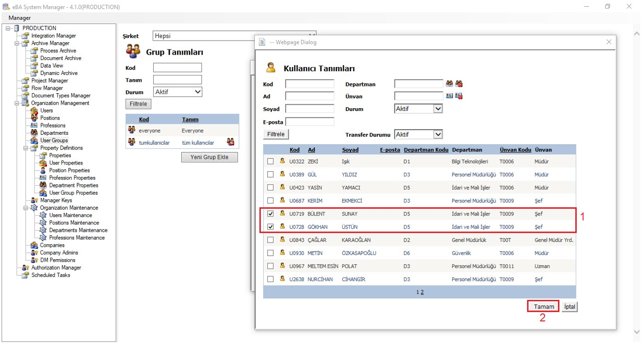Focus the Soyad input in the dialog
This screenshot has width=644, height=343.
(x=309, y=109)
